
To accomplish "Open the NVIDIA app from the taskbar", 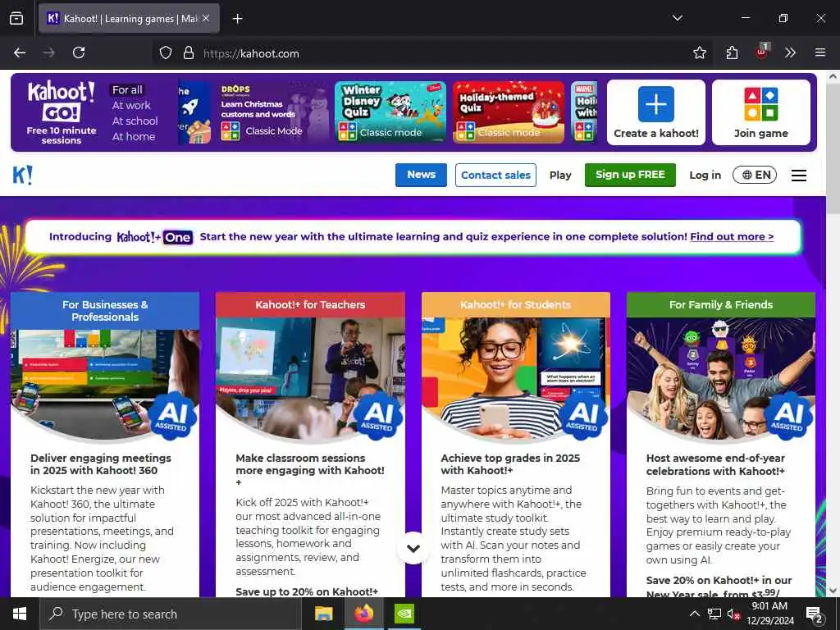I will tap(404, 614).
